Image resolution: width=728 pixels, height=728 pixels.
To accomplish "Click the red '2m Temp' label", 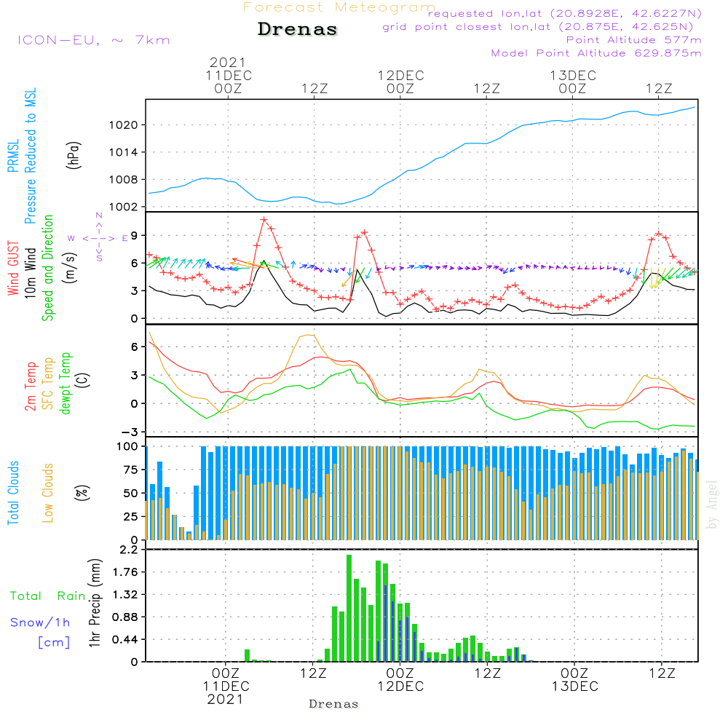I will (30, 387).
